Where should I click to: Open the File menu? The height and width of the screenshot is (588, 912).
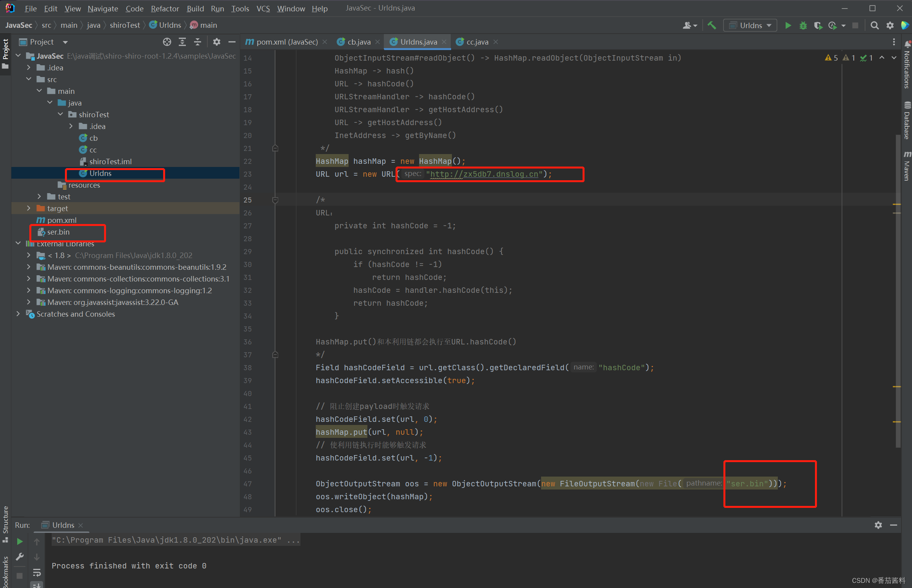pyautogui.click(x=31, y=9)
